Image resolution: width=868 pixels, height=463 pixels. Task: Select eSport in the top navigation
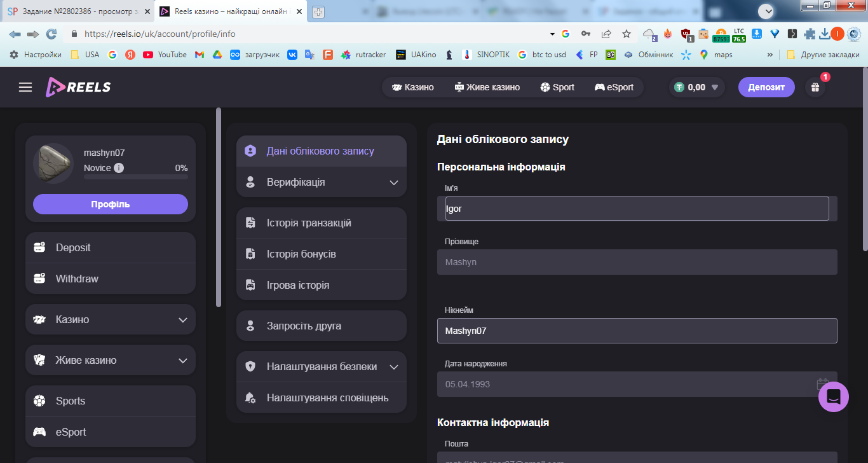(x=614, y=87)
